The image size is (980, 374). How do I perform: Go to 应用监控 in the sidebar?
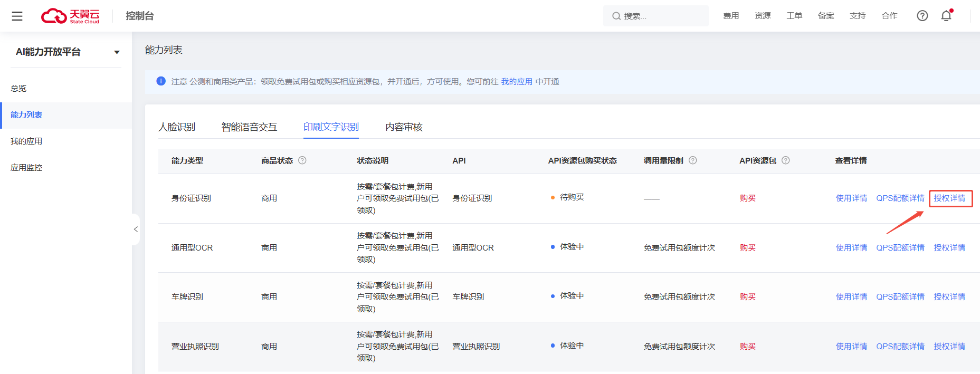pos(26,168)
